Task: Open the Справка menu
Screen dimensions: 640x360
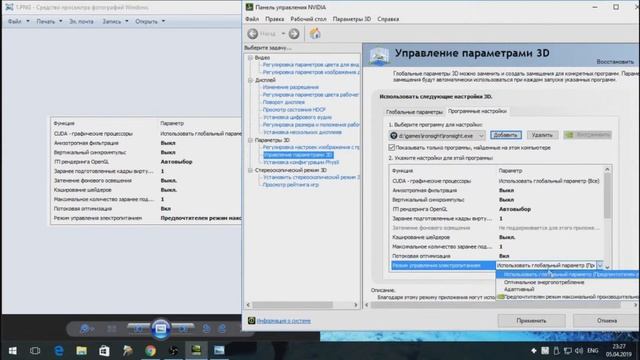Action: coord(388,19)
